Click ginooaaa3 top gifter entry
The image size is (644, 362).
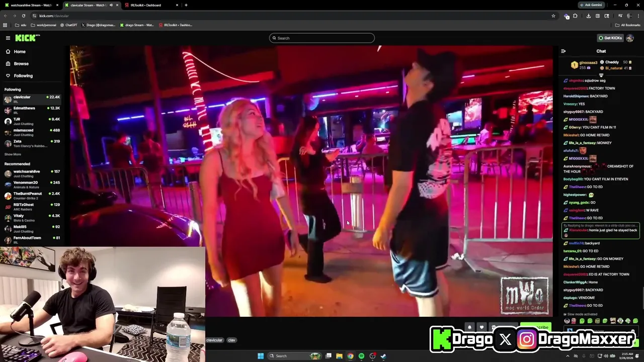click(x=584, y=65)
